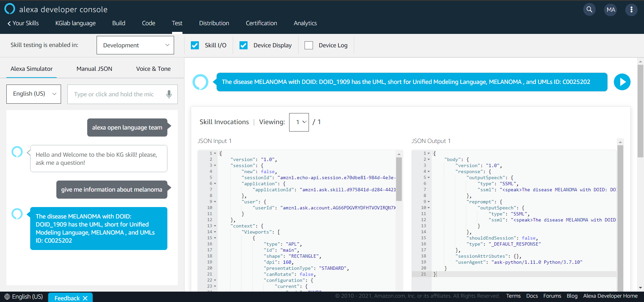Screen dimensions: 644x302
Task: Open the Forums link in footer
Action: coord(552,296)
